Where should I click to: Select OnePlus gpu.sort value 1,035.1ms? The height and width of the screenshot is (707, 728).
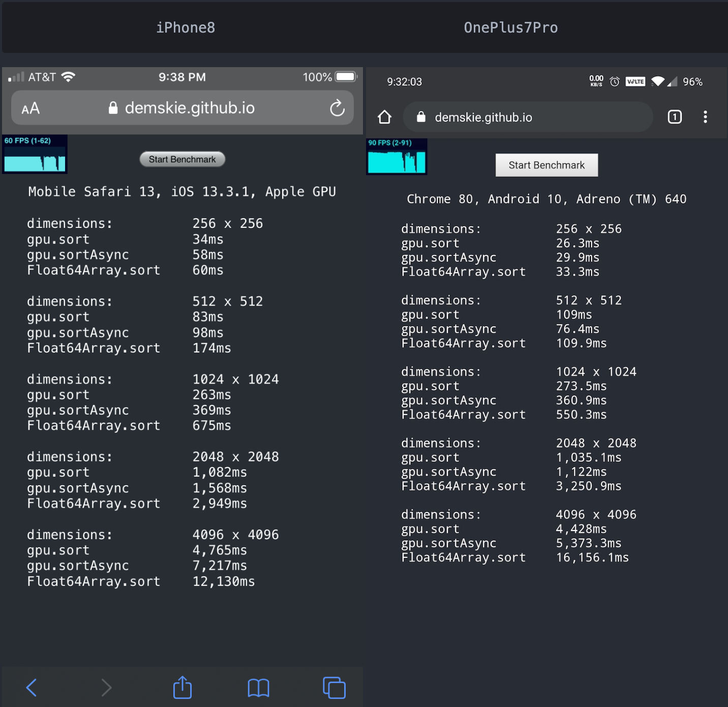point(589,458)
